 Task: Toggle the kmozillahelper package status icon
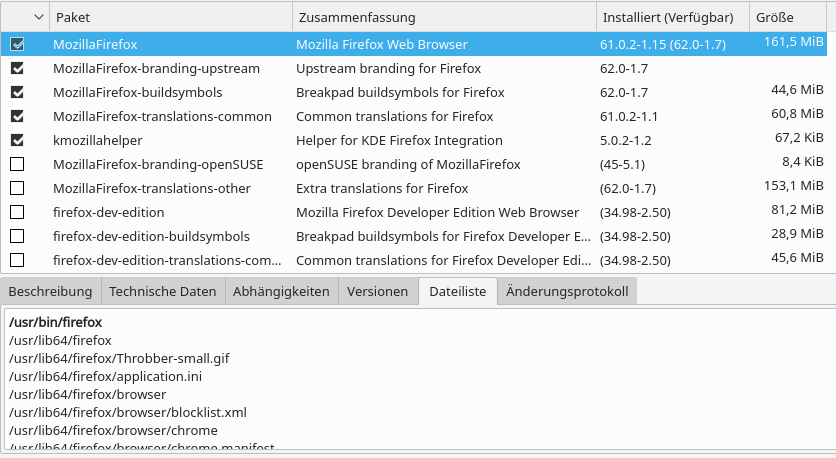point(17,141)
